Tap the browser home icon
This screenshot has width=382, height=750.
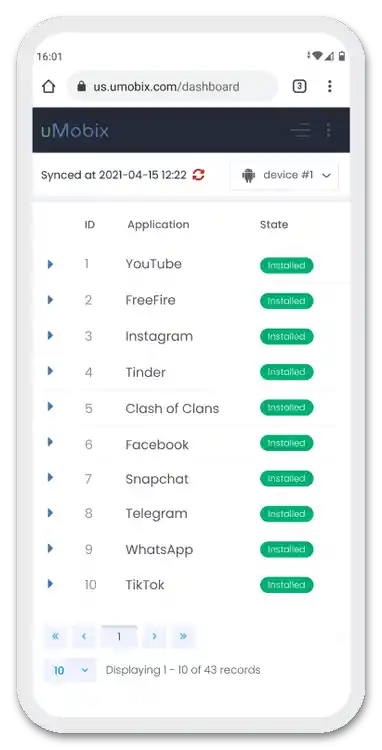pos(49,87)
